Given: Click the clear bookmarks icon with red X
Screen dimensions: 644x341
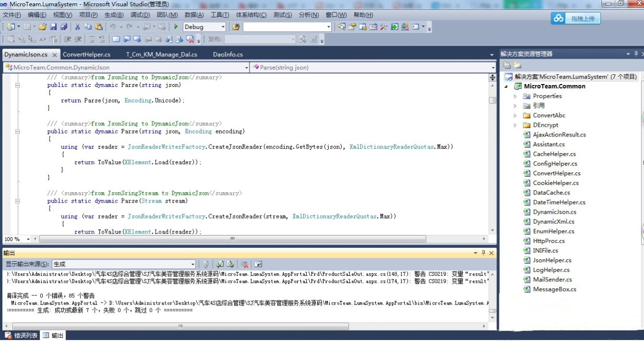Looking at the screenshot, I should [x=190, y=39].
